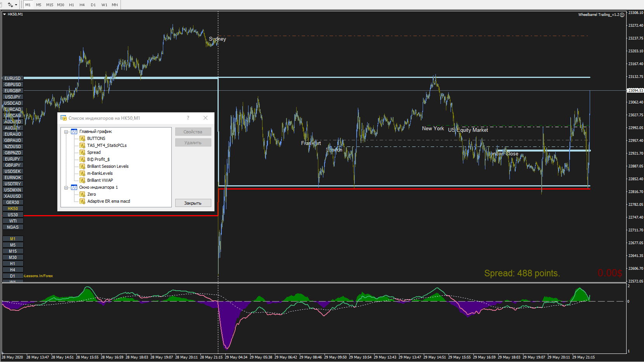Switch to M30 timeframe in the top toolbar
This screenshot has width=644, height=362.
point(60,5)
